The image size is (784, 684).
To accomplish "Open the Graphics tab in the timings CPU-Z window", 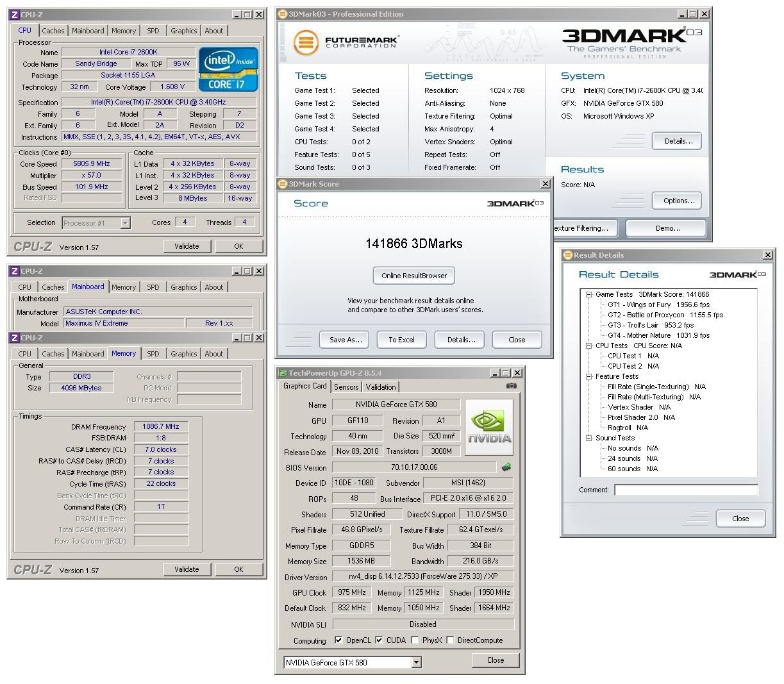I will pos(184,354).
